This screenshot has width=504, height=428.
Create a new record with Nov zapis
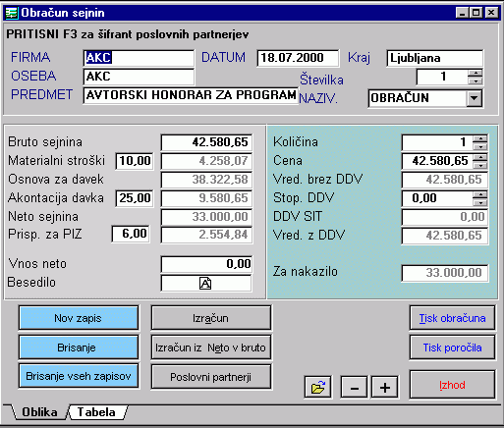[x=79, y=318]
